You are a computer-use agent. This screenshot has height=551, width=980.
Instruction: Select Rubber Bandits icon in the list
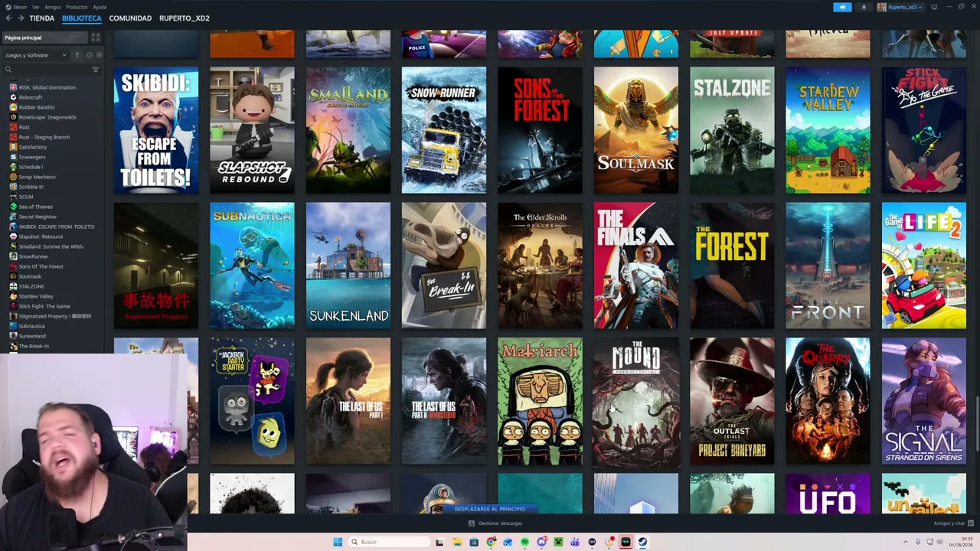13,107
